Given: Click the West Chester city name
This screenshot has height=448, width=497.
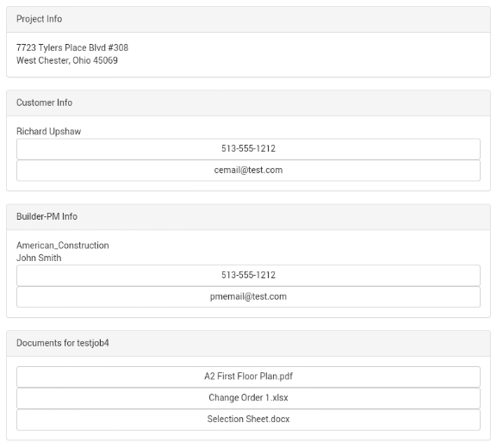Looking at the screenshot, I should click(42, 60).
